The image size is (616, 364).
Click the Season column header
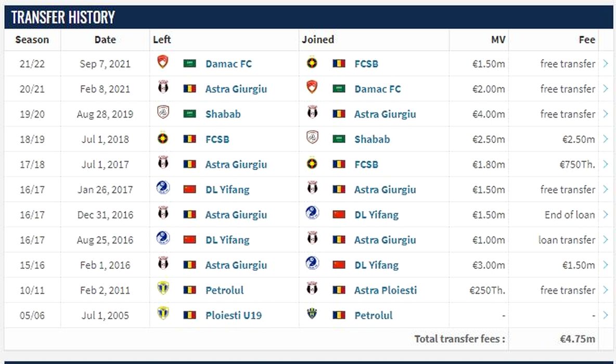tap(32, 40)
